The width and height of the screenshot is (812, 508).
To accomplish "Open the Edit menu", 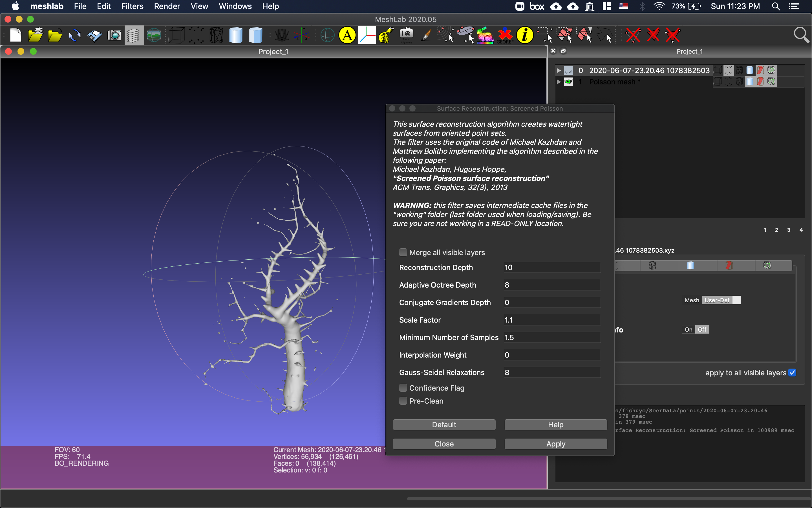I will (104, 6).
